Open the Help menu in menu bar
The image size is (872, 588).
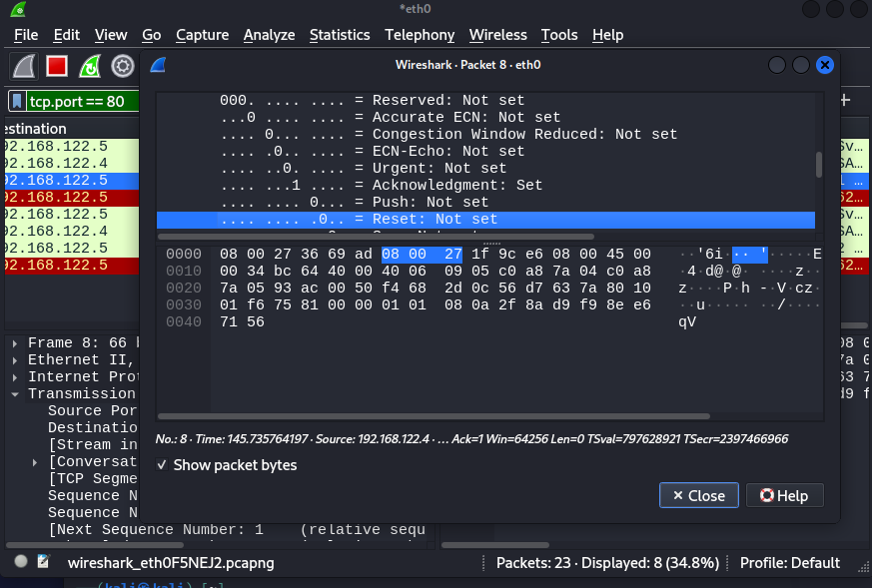[608, 35]
